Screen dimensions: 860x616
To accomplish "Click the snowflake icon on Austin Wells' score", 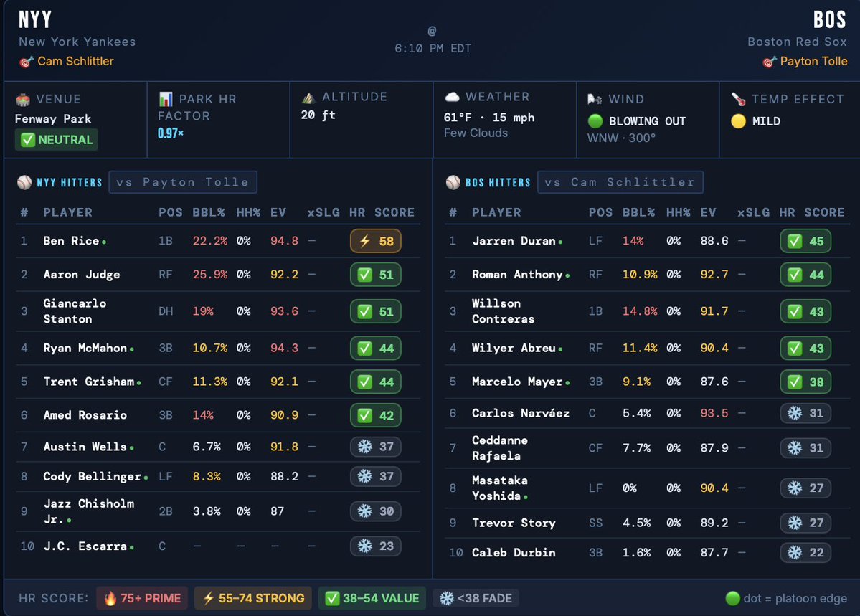I will 366,446.
